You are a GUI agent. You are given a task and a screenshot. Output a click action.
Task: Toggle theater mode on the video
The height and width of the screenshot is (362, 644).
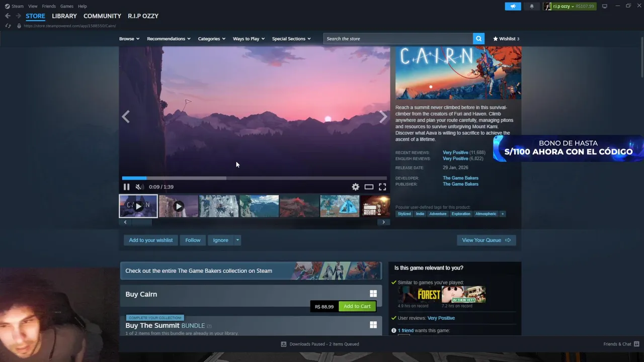click(369, 187)
